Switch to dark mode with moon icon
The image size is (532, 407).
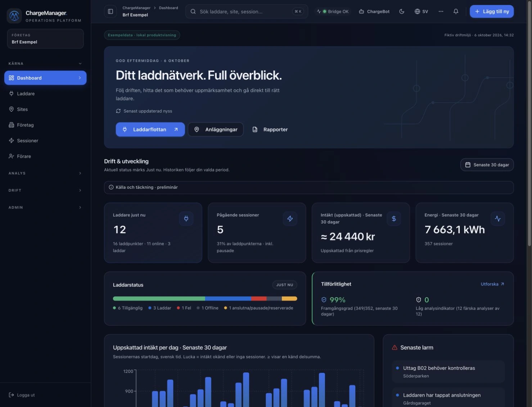click(x=402, y=12)
